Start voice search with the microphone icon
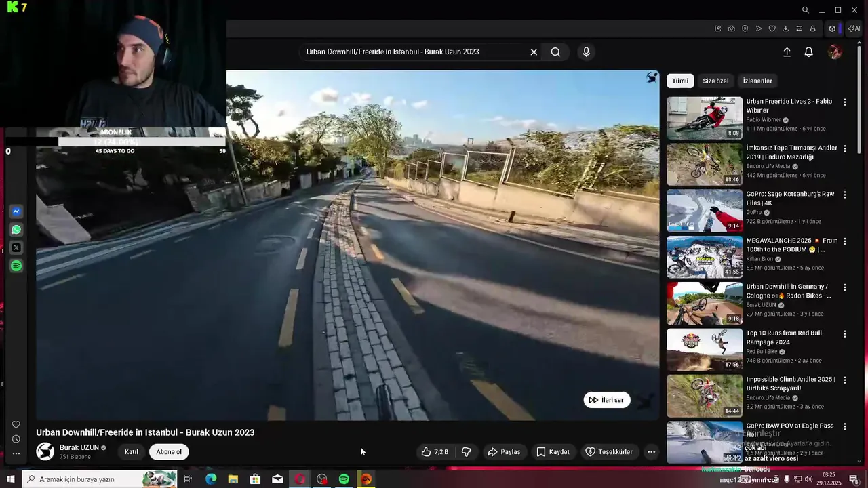This screenshot has width=868, height=488. [x=586, y=52]
